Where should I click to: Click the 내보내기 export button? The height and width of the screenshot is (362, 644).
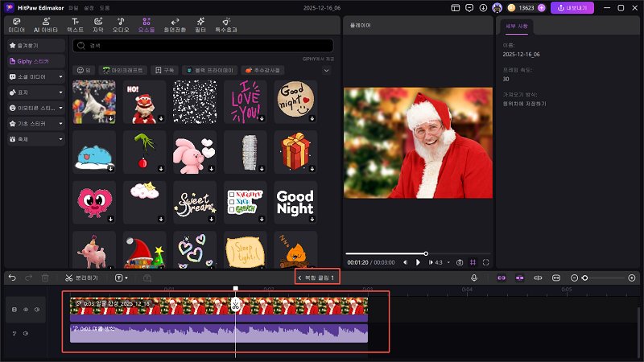[572, 7]
